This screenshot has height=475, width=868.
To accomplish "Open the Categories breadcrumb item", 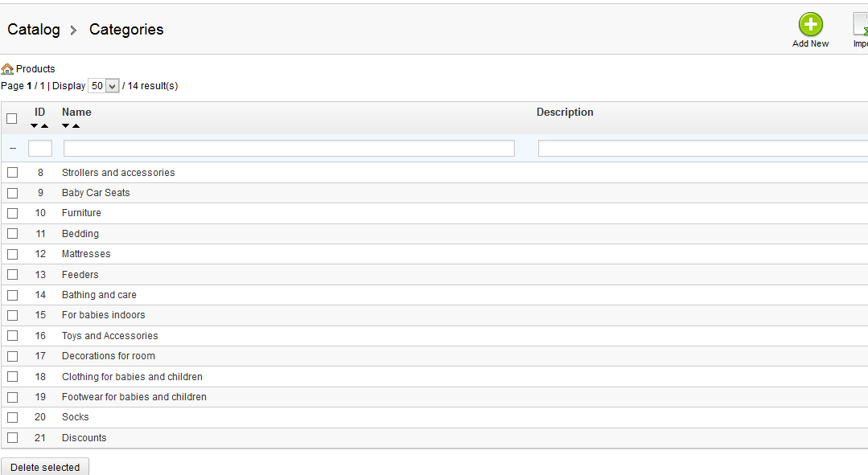I will 126,29.
